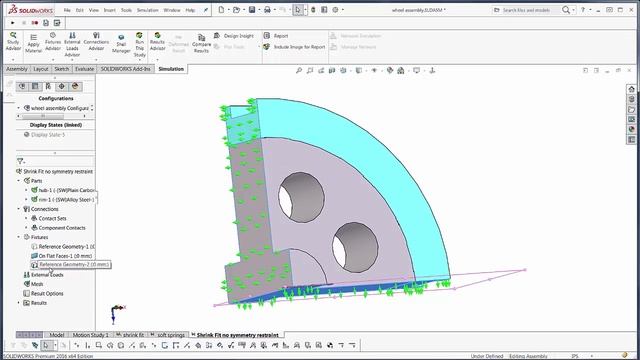This screenshot has height=360, width=640.
Task: Open the File menu
Action: [x=67, y=10]
